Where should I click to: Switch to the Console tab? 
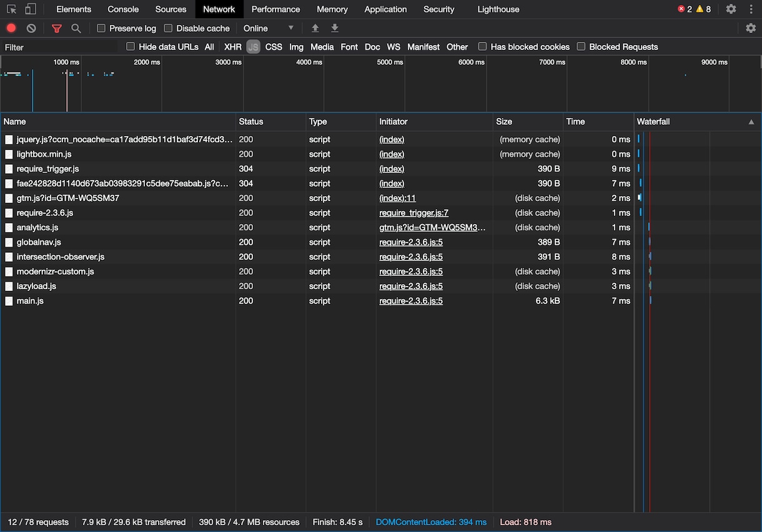[x=123, y=9]
